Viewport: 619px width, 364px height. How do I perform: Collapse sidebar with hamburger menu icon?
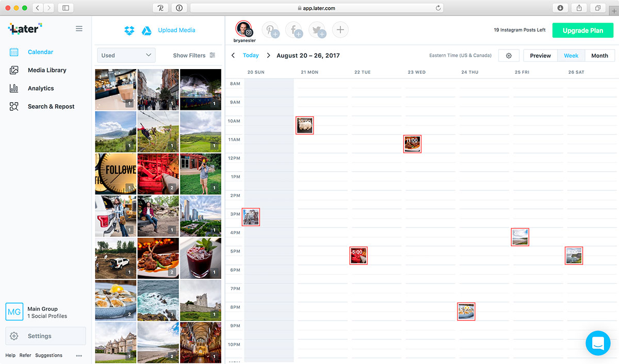click(x=79, y=29)
